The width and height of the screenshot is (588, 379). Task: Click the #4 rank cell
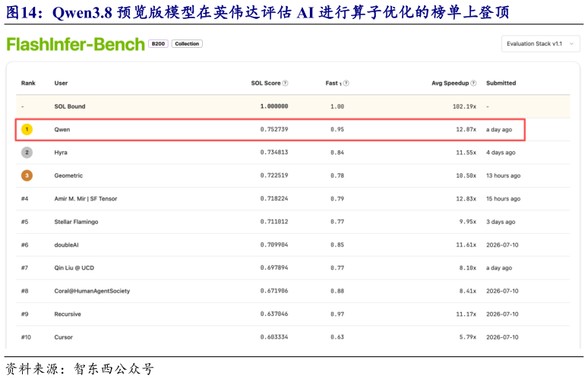(25, 199)
